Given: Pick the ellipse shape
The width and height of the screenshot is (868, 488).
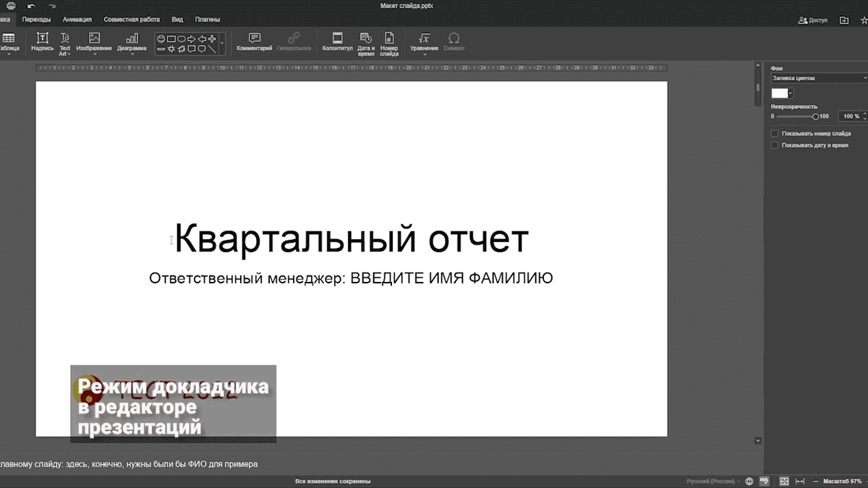Looking at the screenshot, I should tap(182, 38).
